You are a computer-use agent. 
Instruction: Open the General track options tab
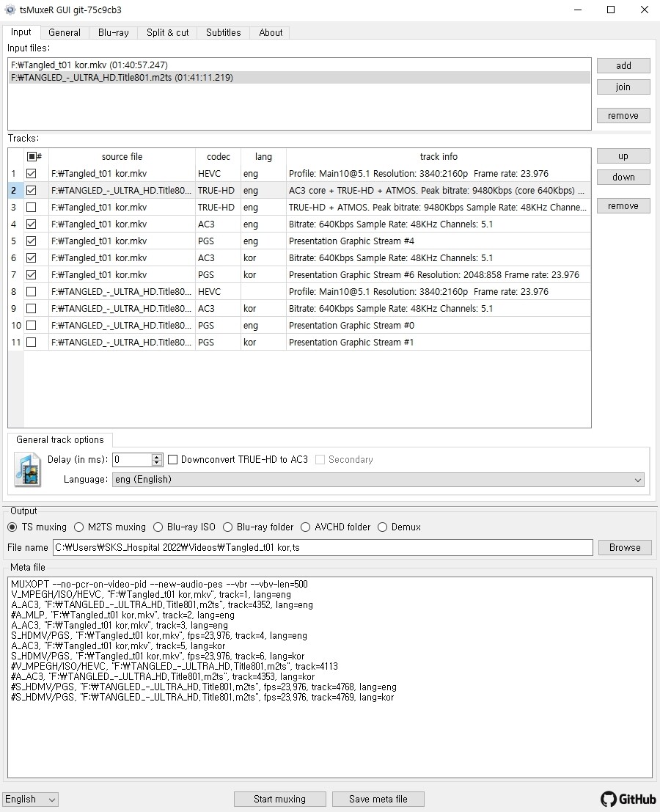pos(60,439)
